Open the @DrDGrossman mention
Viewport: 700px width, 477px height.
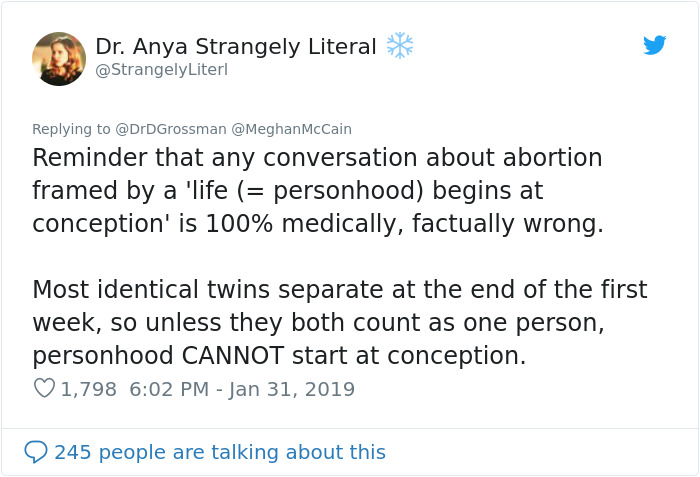[x=171, y=129]
